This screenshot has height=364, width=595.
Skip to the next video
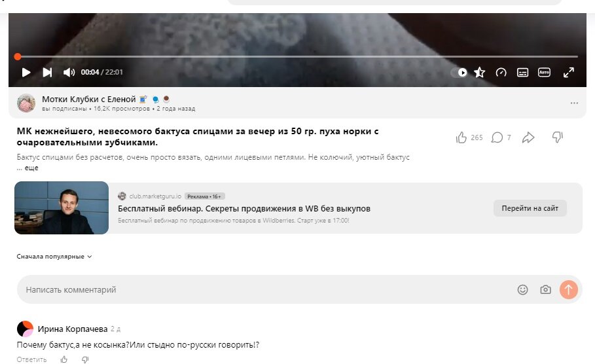[x=47, y=72]
